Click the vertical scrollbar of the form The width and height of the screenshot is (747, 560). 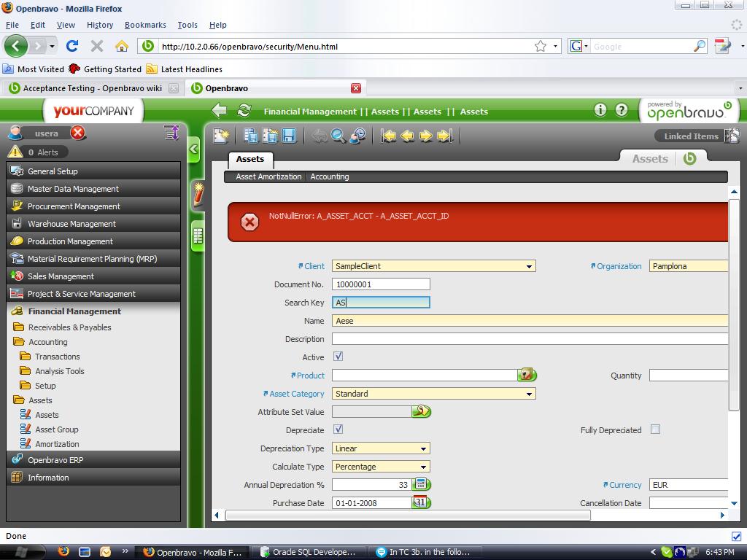734,304
